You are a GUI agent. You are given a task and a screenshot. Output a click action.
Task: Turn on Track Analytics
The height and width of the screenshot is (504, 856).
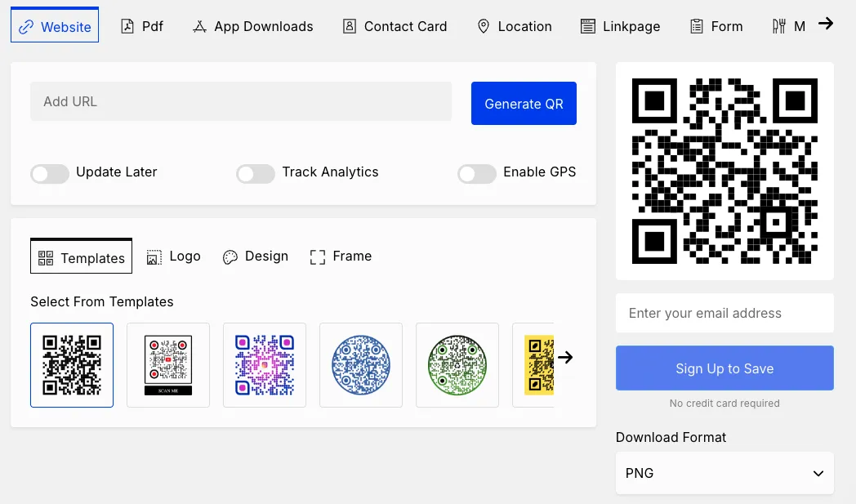pyautogui.click(x=256, y=173)
